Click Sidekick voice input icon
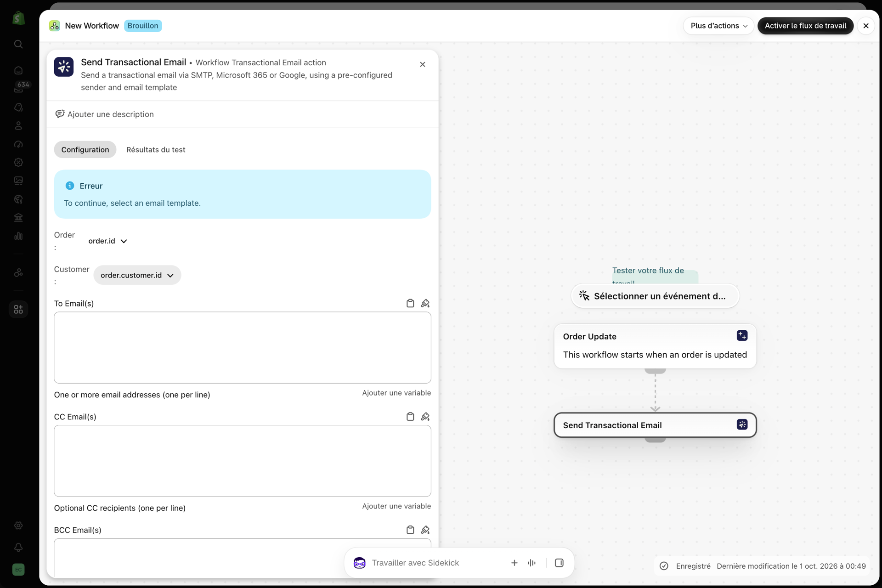 tap(532, 563)
